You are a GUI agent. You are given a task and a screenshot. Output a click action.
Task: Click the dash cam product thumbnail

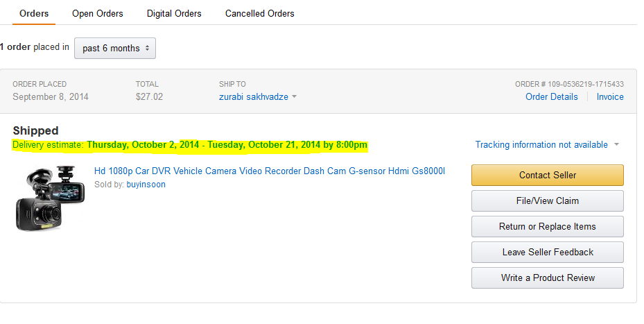[x=46, y=198]
